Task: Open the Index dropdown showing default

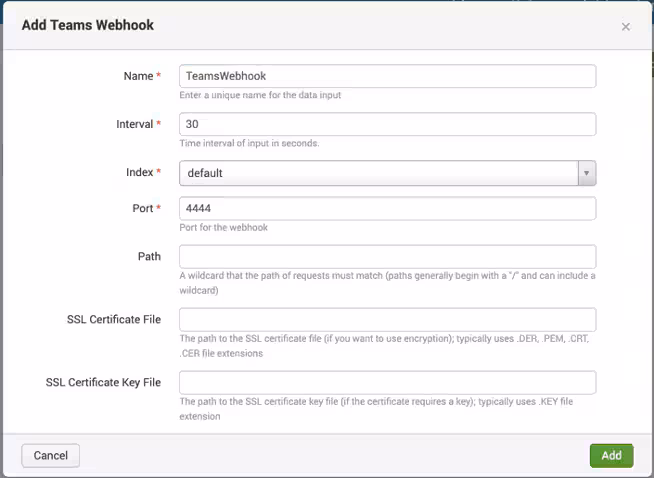Action: coord(378,173)
